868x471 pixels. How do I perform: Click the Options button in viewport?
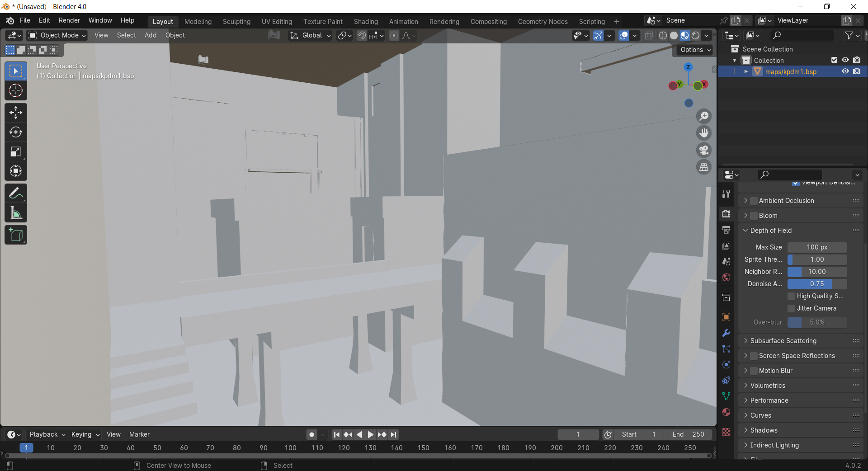point(695,50)
